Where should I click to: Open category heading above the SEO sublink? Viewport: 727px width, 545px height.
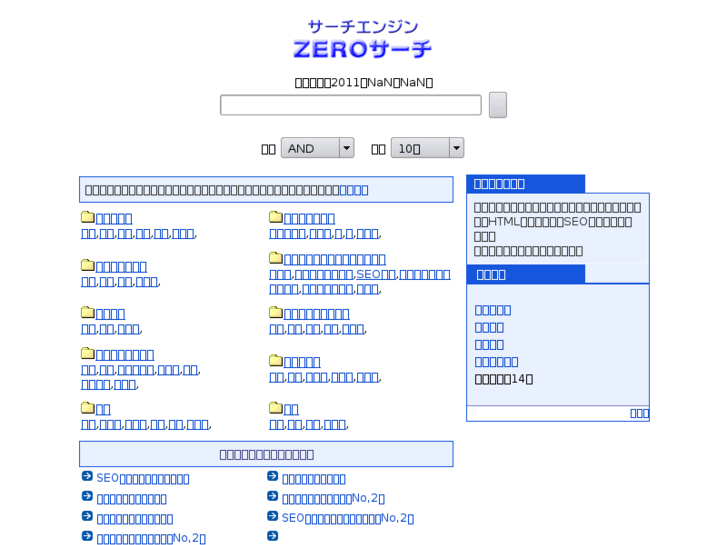click(335, 259)
